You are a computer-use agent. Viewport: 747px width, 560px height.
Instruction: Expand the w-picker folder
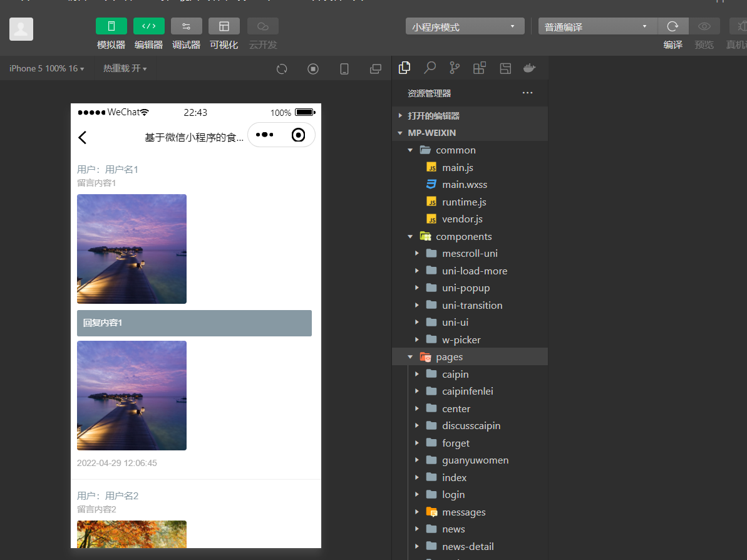(470, 340)
